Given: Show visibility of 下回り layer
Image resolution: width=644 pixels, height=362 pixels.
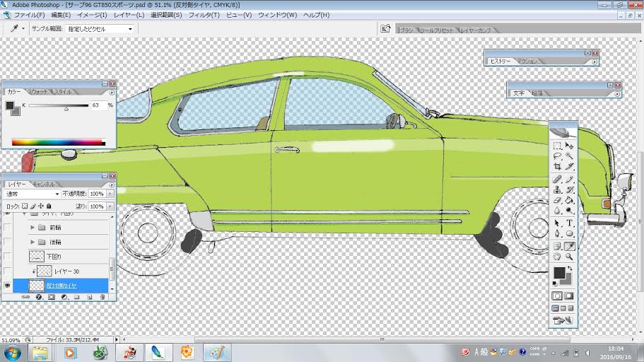Looking at the screenshot, I should tap(7, 257).
